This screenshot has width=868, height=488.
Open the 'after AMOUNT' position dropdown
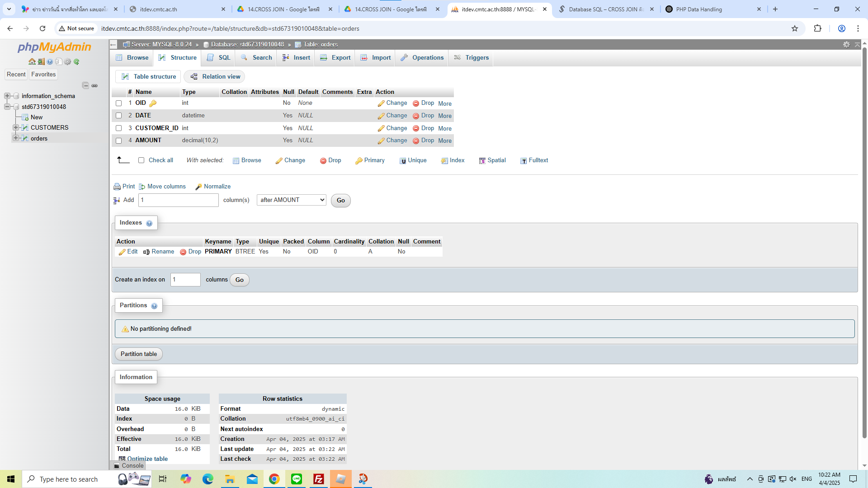(291, 200)
